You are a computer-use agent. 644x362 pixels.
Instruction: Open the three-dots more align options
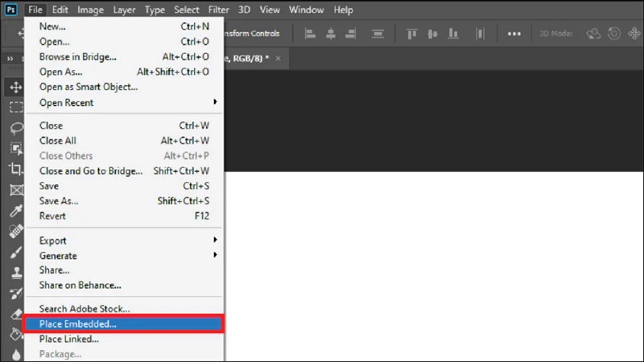point(514,34)
